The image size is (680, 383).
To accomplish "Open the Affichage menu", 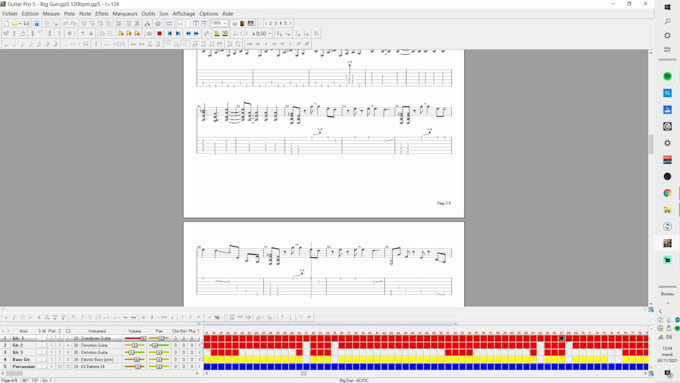I will tap(184, 14).
